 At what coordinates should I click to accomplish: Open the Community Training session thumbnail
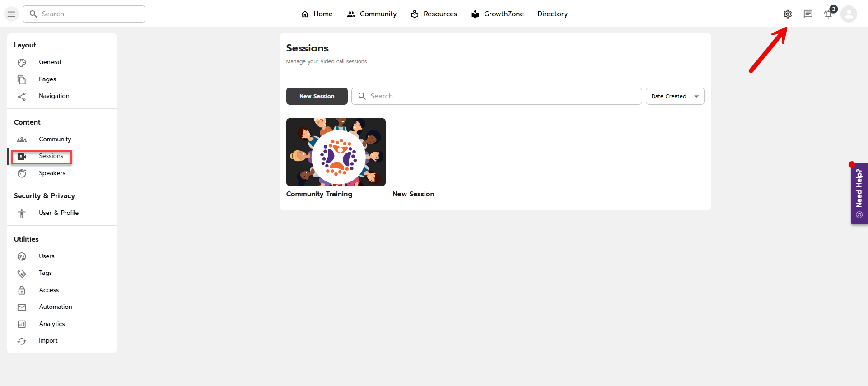tap(336, 152)
